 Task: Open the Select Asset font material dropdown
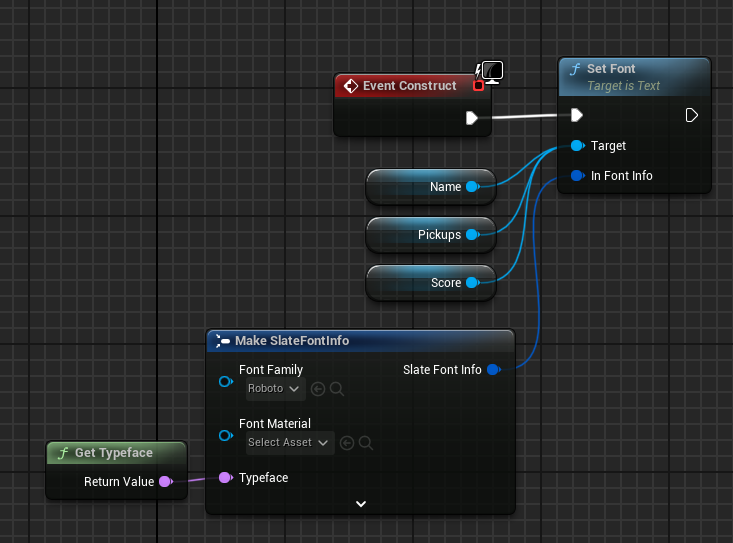[290, 443]
